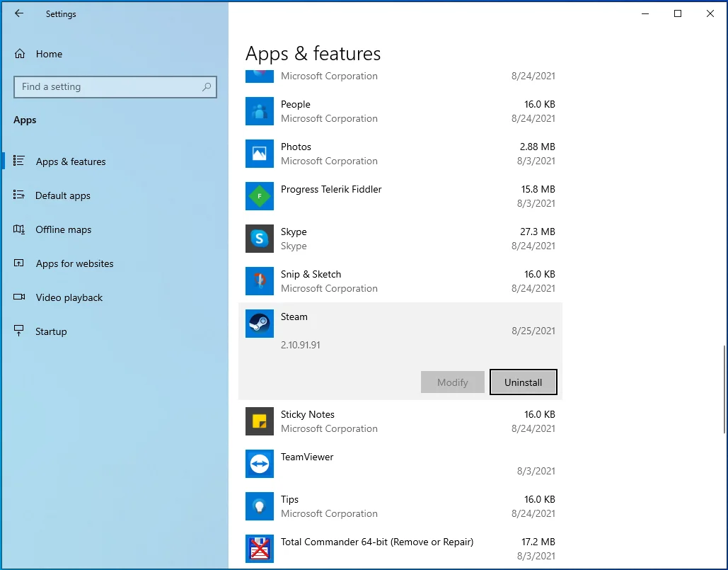Select the Photos app name

296,147
